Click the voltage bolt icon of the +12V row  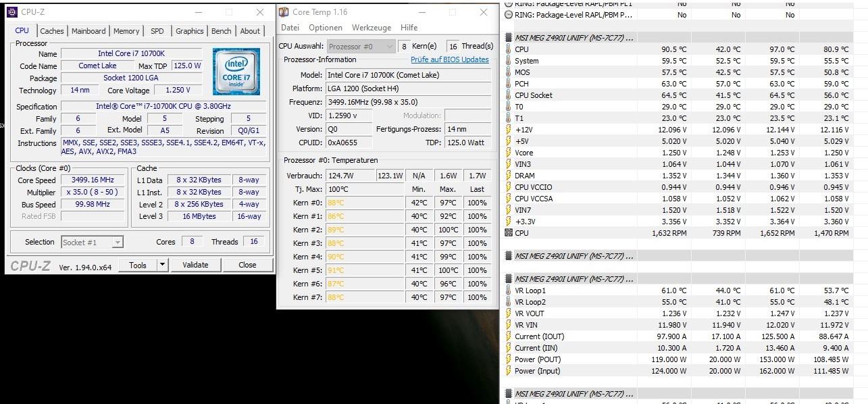(509, 130)
